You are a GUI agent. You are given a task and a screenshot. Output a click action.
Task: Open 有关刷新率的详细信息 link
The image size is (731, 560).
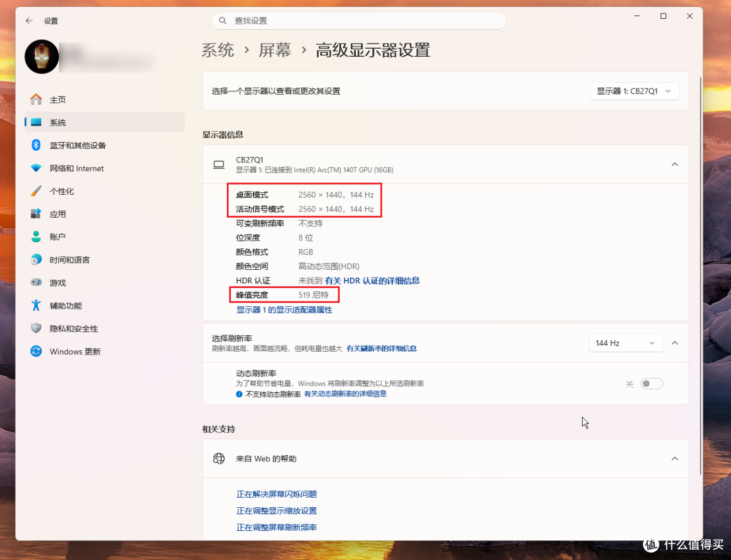pos(381,348)
